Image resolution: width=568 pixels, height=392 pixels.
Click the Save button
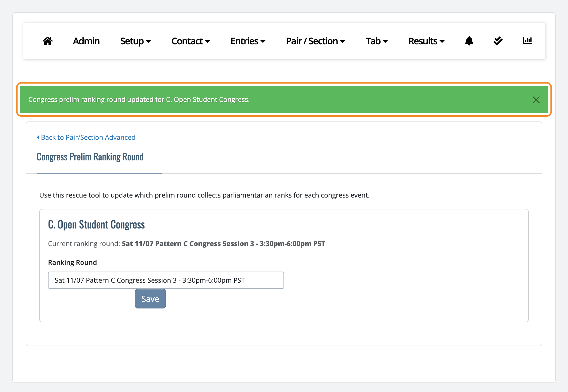click(x=150, y=299)
